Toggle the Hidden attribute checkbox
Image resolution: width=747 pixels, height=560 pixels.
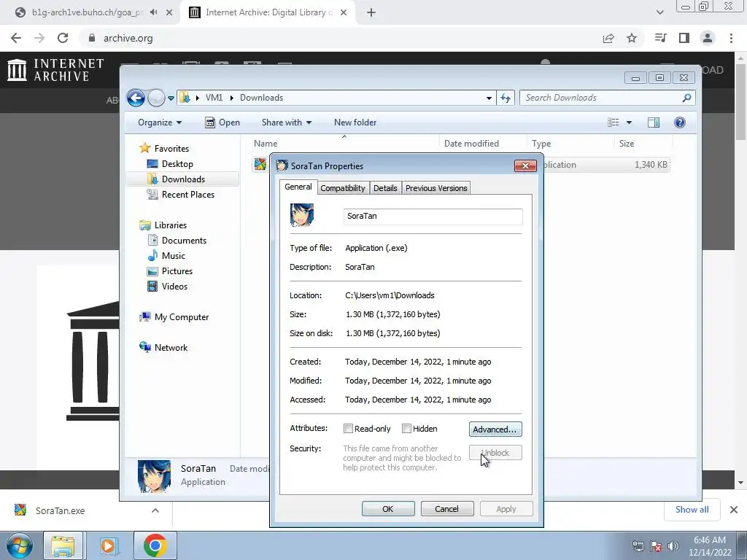(406, 429)
